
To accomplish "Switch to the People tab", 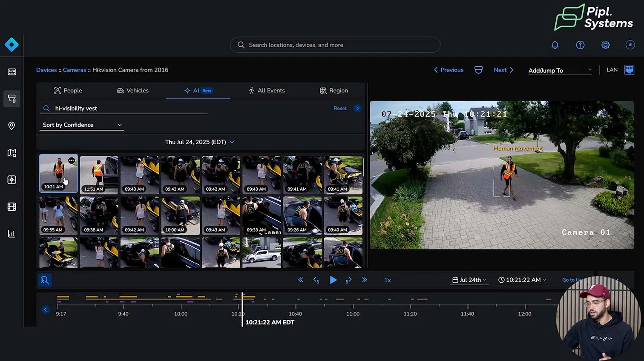I will coord(68,91).
